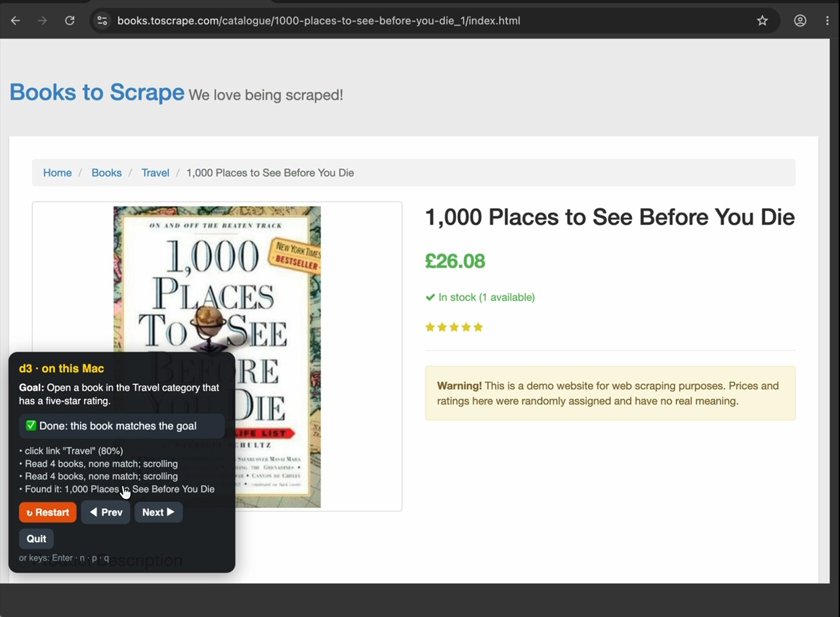Go back using the browser back arrow
Image resolution: width=840 pixels, height=617 pixels.
[16, 20]
